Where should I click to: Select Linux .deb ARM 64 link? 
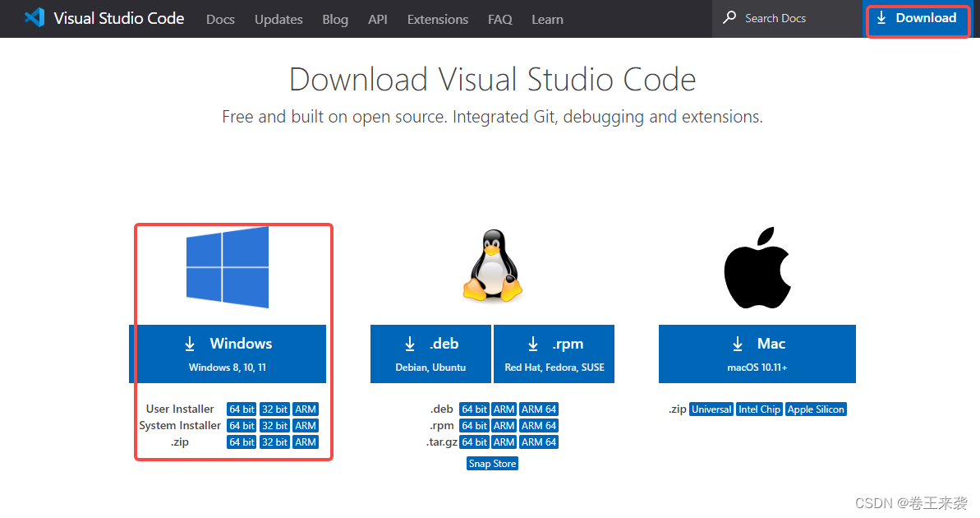click(539, 409)
